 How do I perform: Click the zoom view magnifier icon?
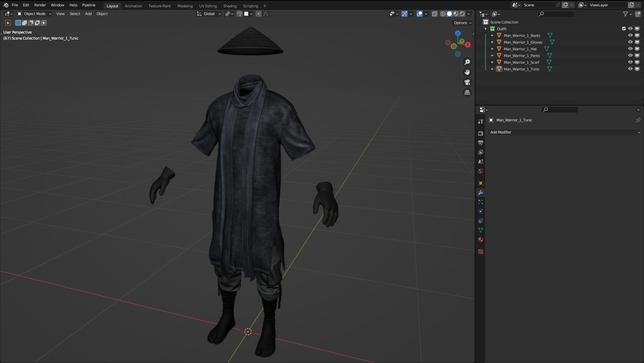(x=467, y=62)
